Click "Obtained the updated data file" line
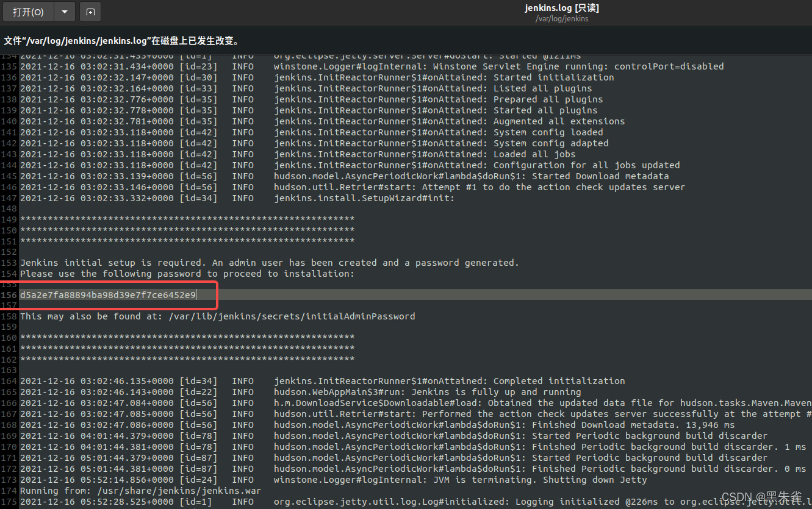 416,403
